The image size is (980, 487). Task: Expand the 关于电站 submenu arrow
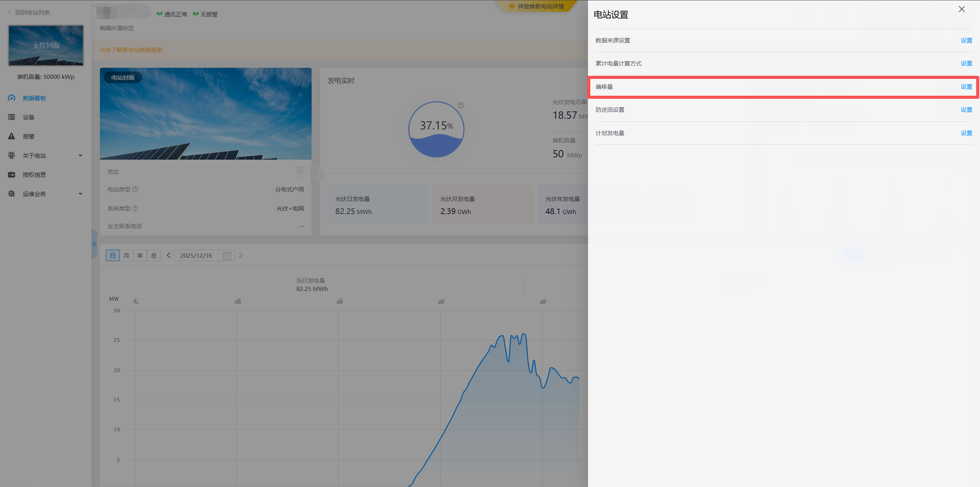[x=80, y=155]
